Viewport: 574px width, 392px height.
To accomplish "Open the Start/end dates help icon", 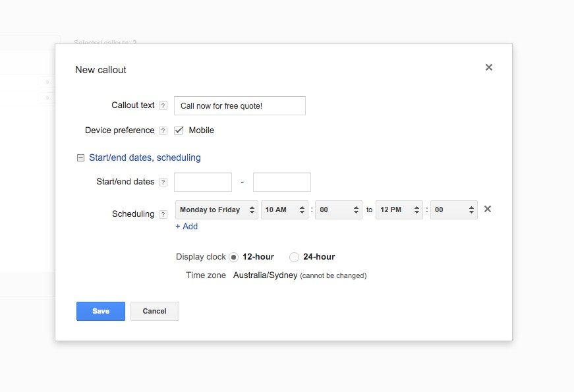I will 163,182.
